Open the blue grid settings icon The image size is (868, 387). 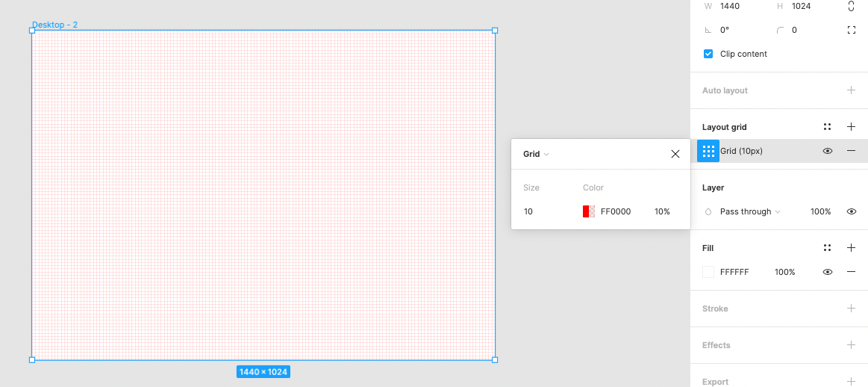tap(708, 151)
